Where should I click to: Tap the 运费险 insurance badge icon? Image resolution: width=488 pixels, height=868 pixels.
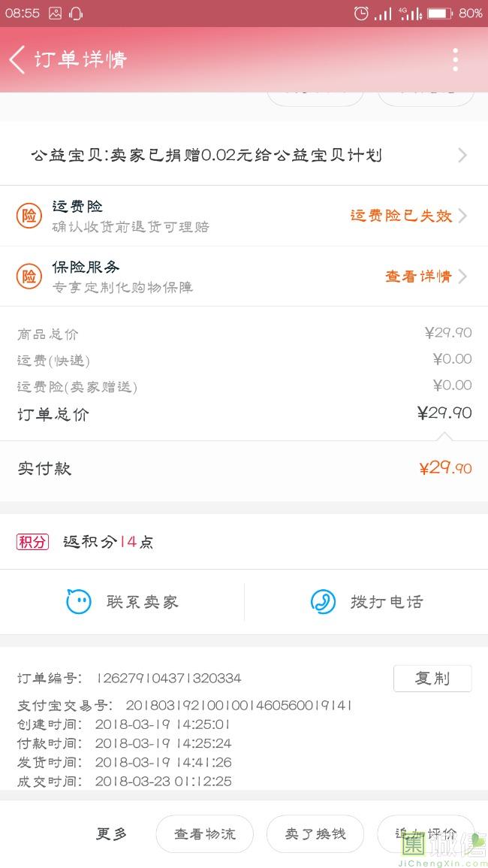[x=29, y=216]
